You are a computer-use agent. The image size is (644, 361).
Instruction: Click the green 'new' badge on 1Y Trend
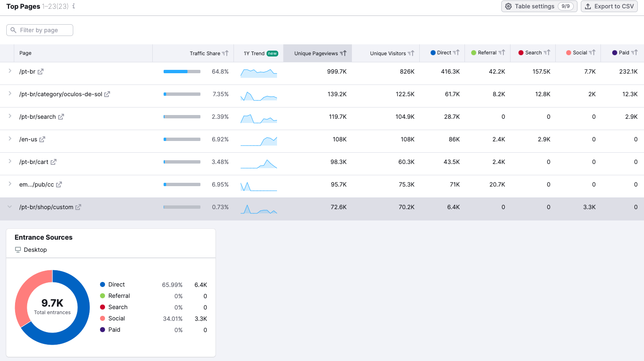[x=272, y=54]
